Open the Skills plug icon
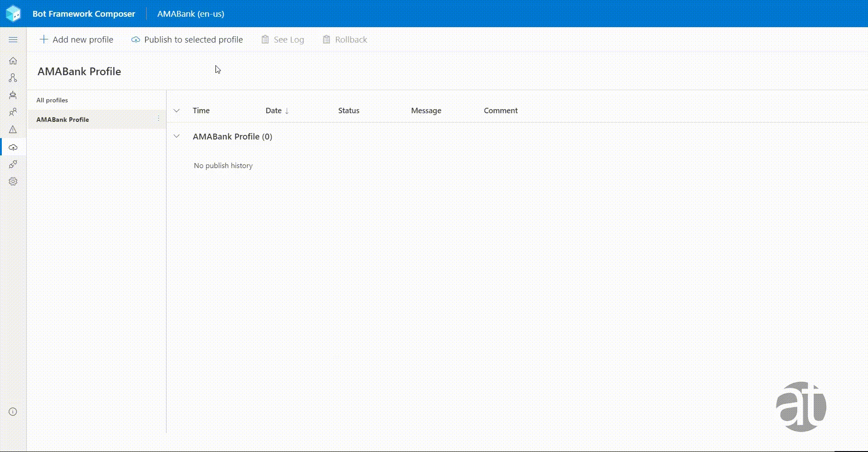 pyautogui.click(x=13, y=164)
